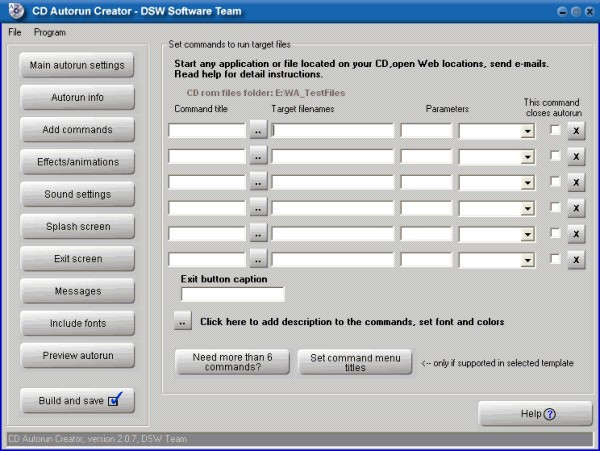Click the blue help question mark icon

pyautogui.click(x=550, y=414)
